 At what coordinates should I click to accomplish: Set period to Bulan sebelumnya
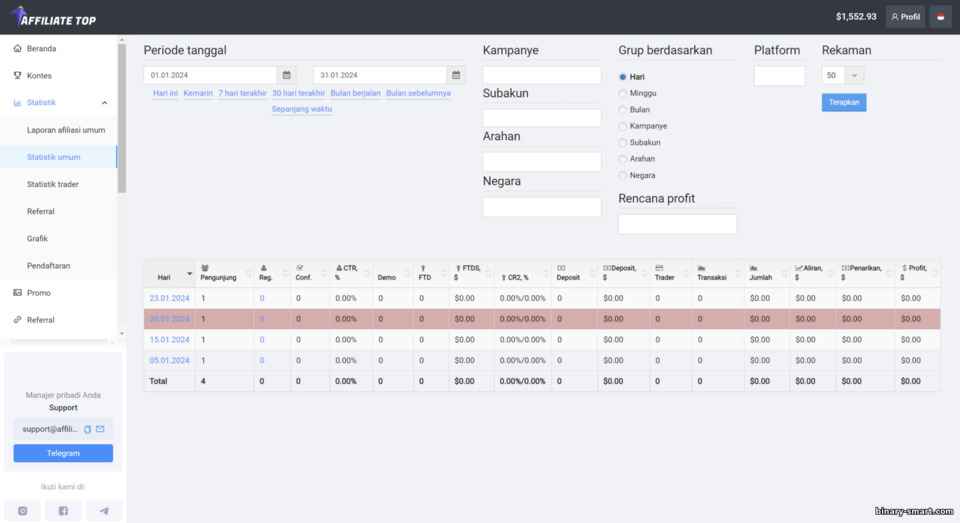pos(418,93)
